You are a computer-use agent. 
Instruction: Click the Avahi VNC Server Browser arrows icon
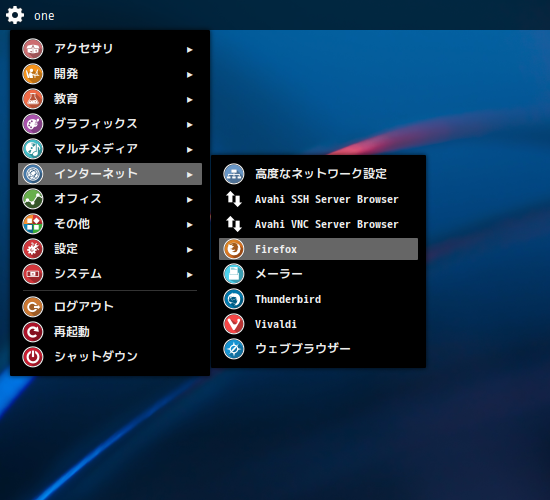click(x=234, y=224)
